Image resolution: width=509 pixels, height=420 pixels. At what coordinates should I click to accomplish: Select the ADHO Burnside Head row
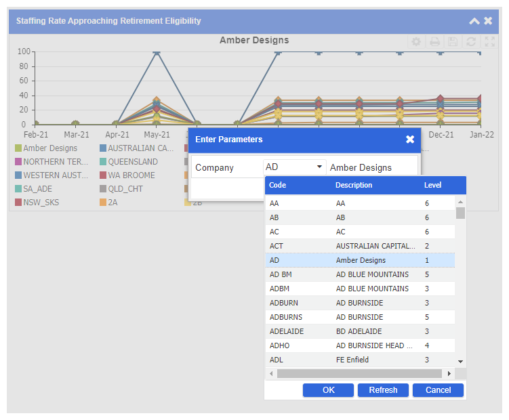360,345
